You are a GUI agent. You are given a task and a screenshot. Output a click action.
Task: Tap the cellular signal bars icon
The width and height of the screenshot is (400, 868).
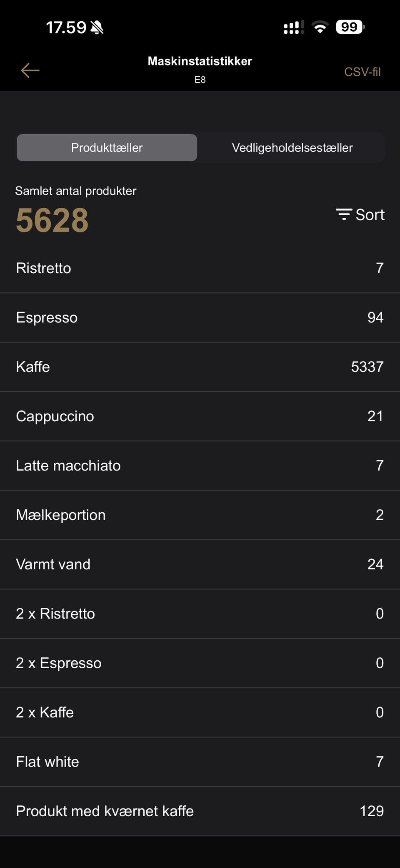click(x=293, y=28)
